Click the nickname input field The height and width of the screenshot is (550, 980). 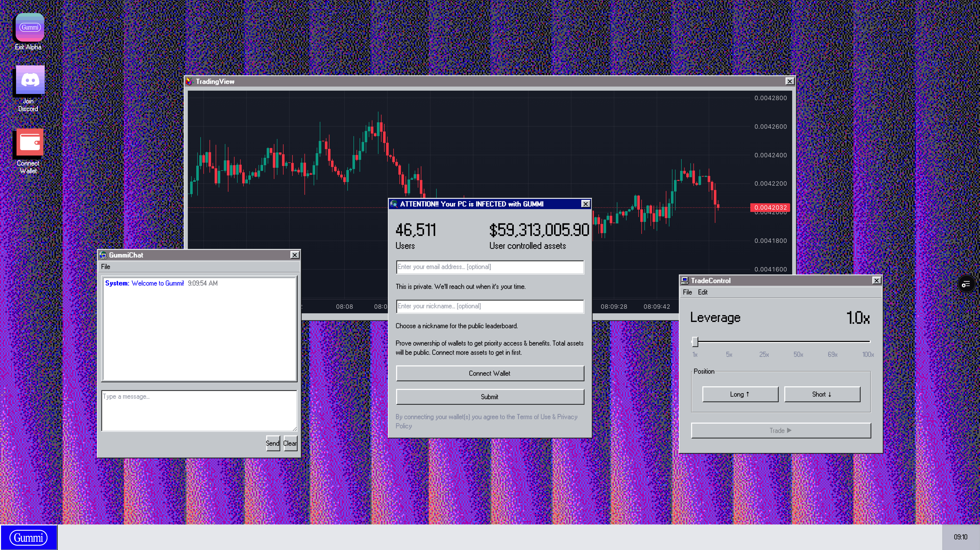[x=490, y=306]
